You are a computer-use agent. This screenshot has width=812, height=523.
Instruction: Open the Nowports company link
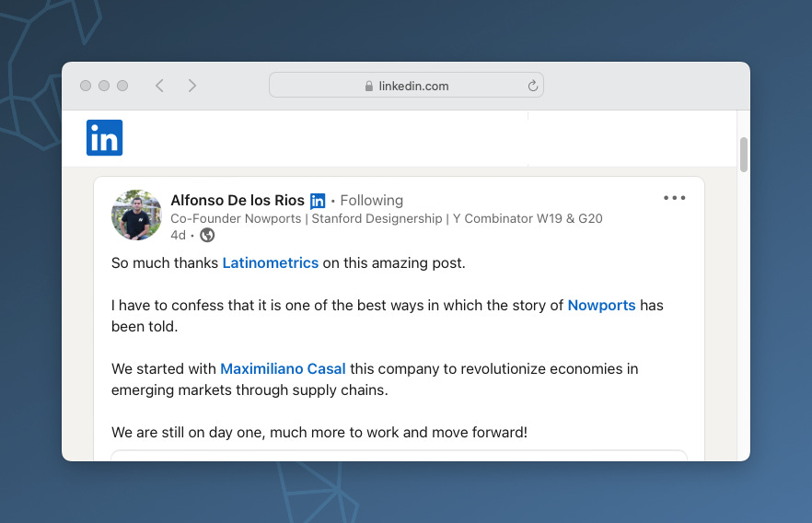pos(601,306)
